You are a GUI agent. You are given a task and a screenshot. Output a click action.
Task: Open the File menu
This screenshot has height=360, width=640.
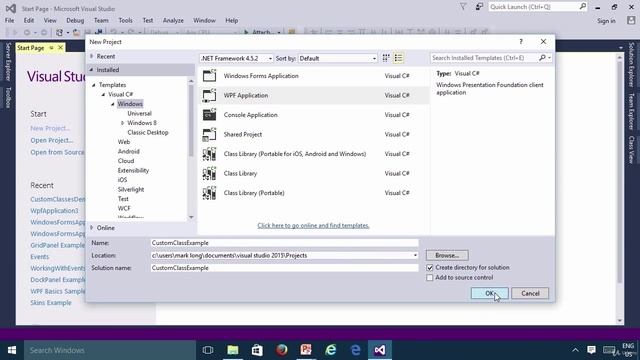coord(9,20)
